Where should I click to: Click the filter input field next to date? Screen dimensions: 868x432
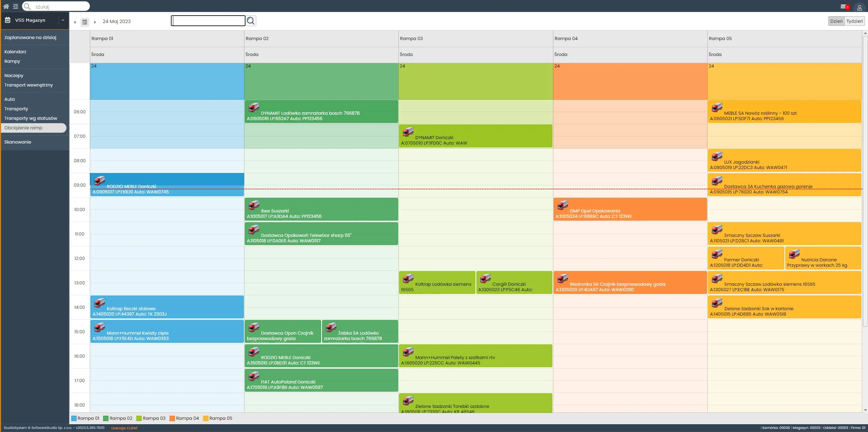tap(208, 21)
